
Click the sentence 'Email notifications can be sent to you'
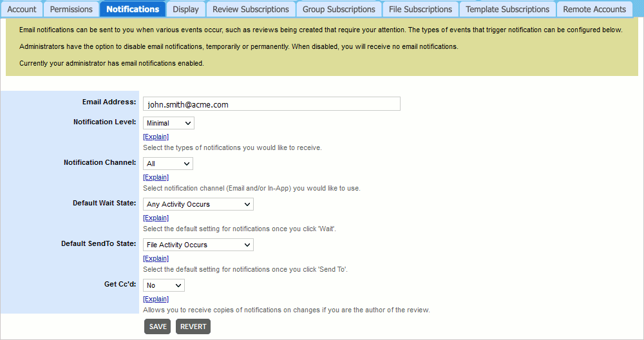321,30
